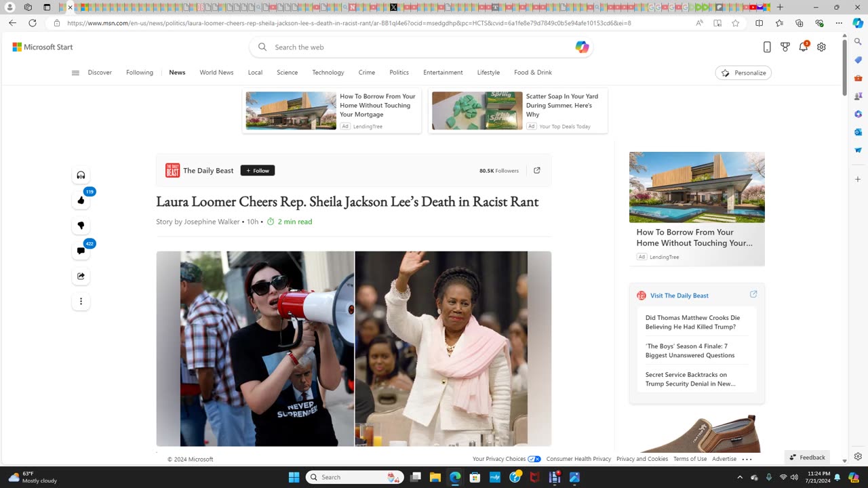Open Scatter Soap In Your Yard ad
This screenshot has width=868, height=488.
click(518, 110)
